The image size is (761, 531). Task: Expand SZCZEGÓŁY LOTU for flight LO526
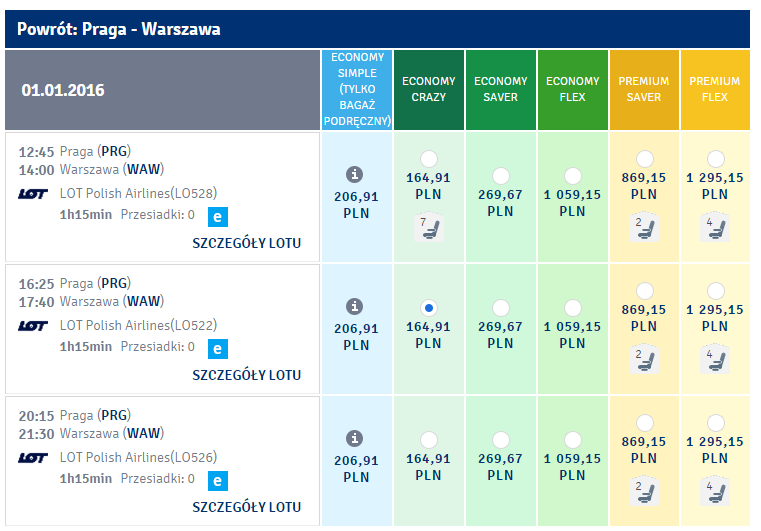(x=247, y=507)
